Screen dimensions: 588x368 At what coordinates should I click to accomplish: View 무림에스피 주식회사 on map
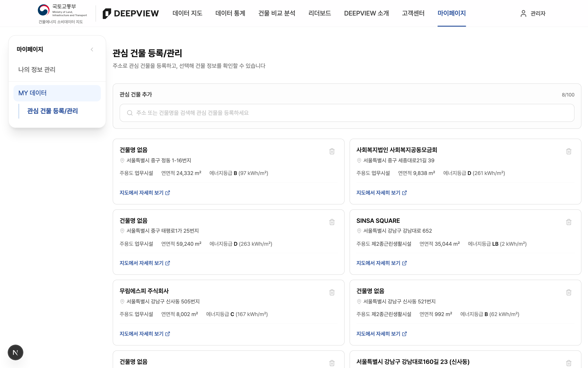pyautogui.click(x=145, y=334)
